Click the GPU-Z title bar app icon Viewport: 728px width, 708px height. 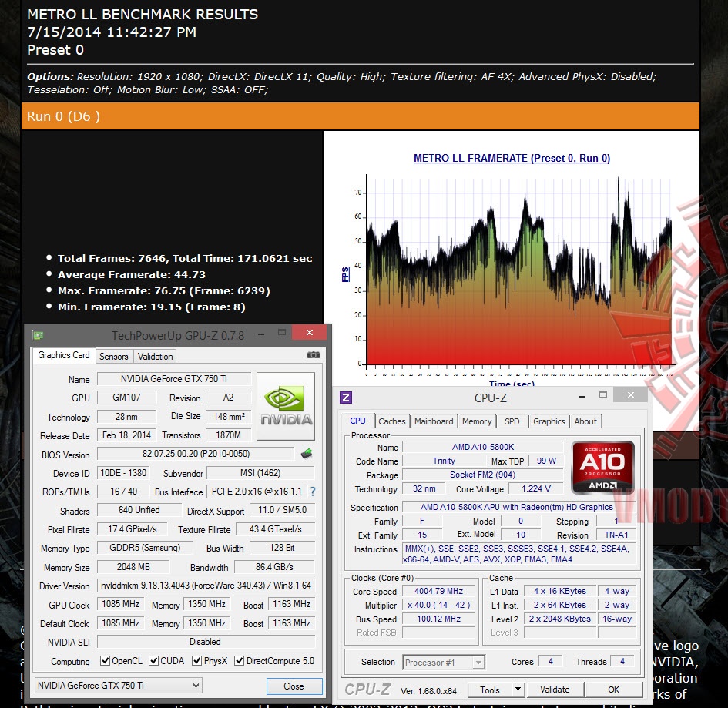[38, 334]
